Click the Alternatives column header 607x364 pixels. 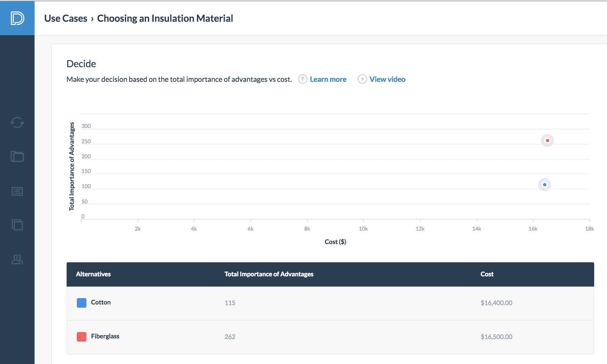[93, 274]
